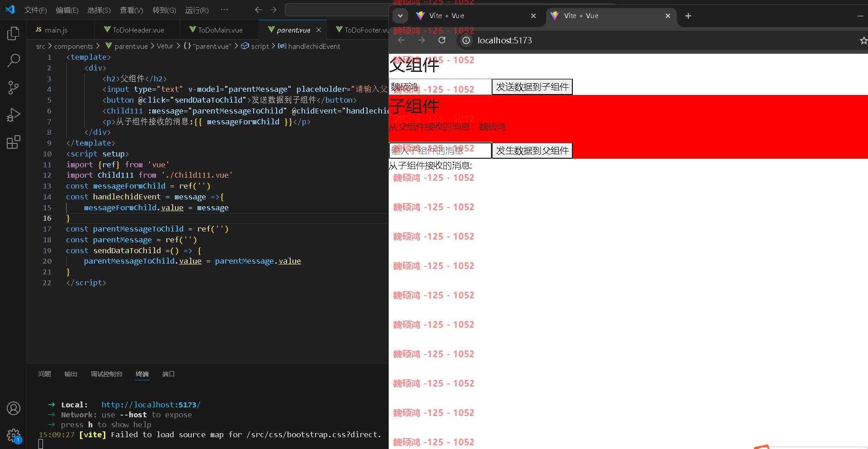This screenshot has width=868, height=449.
Task: Go forward in VS Code navigation history
Action: (x=273, y=9)
